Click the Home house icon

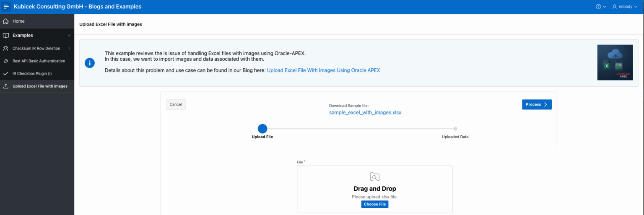tap(6, 21)
